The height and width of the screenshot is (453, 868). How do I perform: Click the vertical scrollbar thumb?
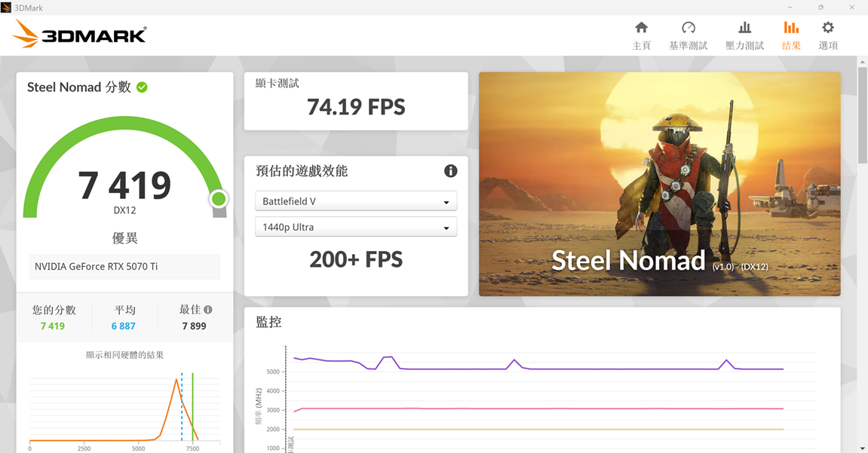[863, 115]
